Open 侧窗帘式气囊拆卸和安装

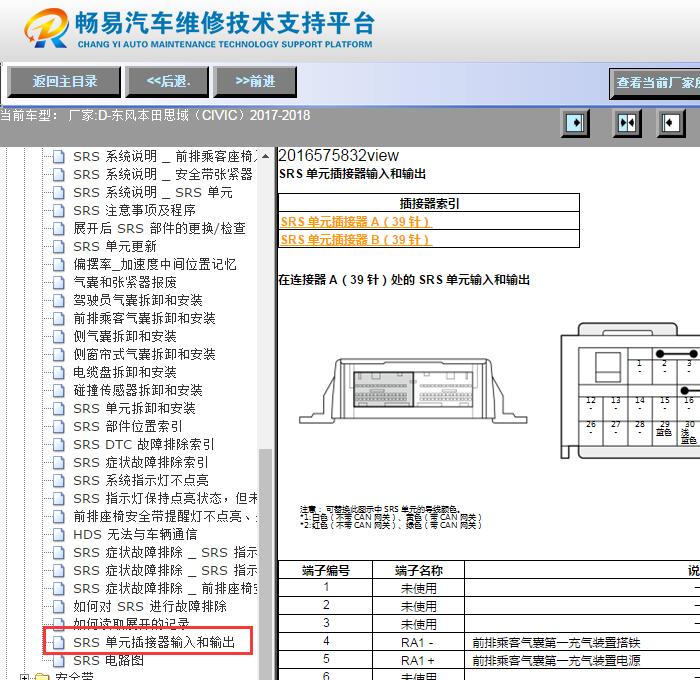(x=144, y=354)
